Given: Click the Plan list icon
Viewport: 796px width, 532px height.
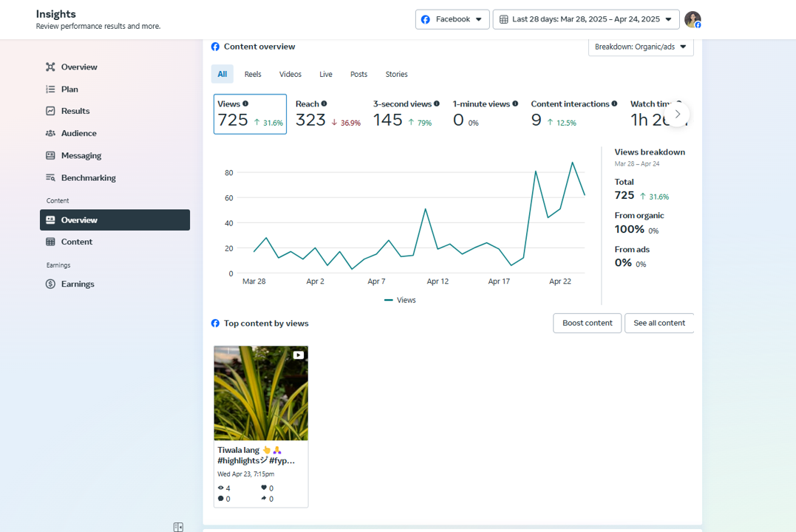Looking at the screenshot, I should [x=50, y=89].
